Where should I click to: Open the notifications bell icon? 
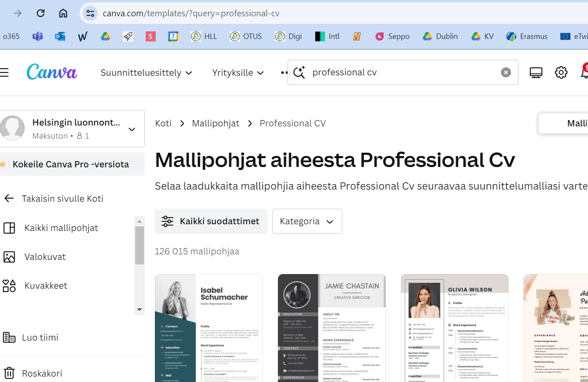pyautogui.click(x=584, y=72)
